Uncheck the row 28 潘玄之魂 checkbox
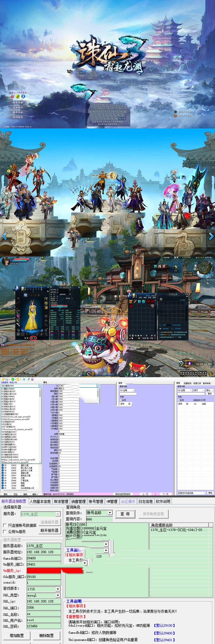Viewport: 215px width, 644px height. [x=3, y=465]
